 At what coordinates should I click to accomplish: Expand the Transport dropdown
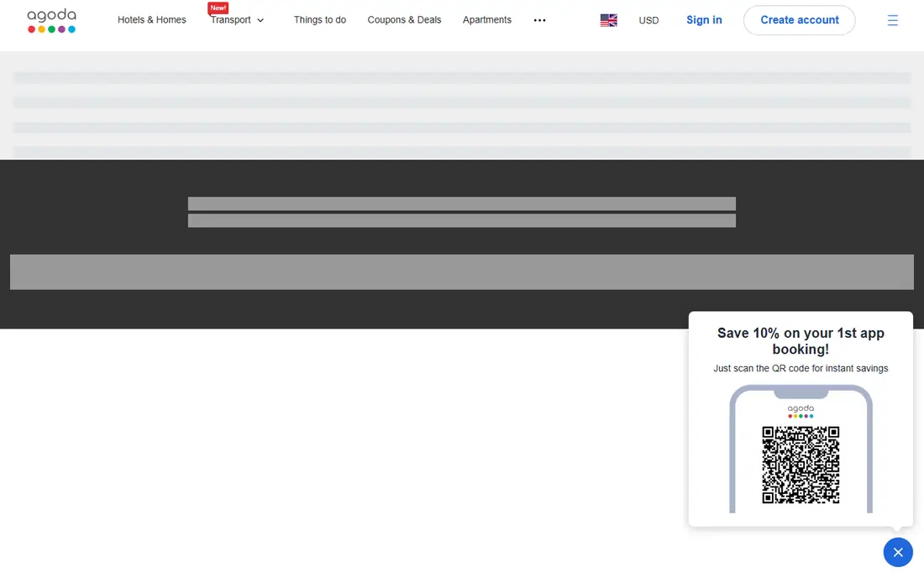(237, 20)
